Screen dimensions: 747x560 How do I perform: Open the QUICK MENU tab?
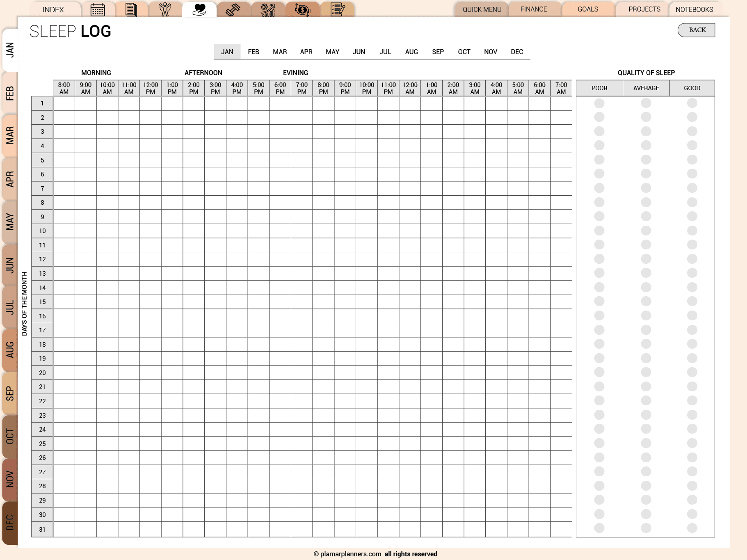tap(482, 9)
